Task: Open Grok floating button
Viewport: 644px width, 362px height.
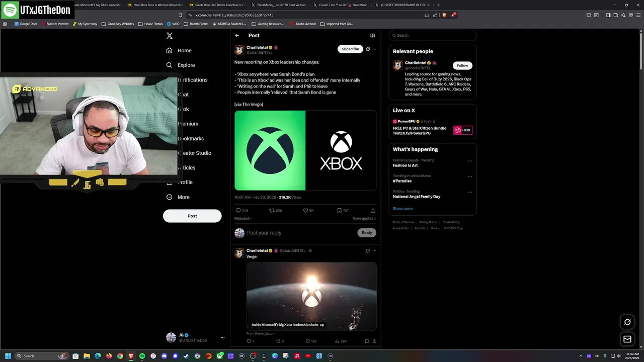Action: pyautogui.click(x=627, y=322)
